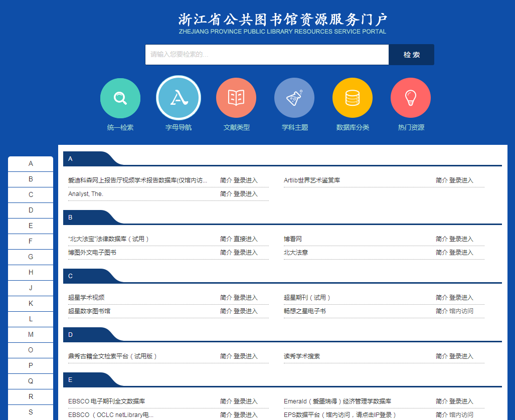Jump to letter A in sidebar
Viewport: 515px width, 420px height.
point(31,163)
